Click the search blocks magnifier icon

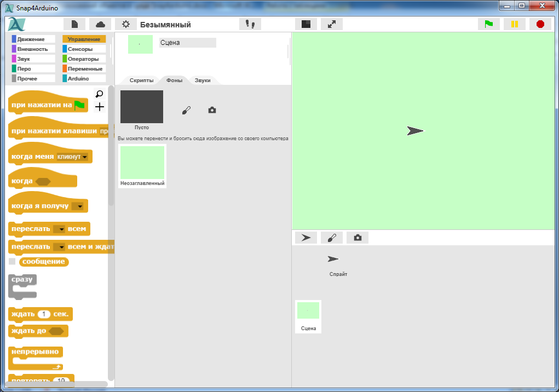tap(99, 94)
